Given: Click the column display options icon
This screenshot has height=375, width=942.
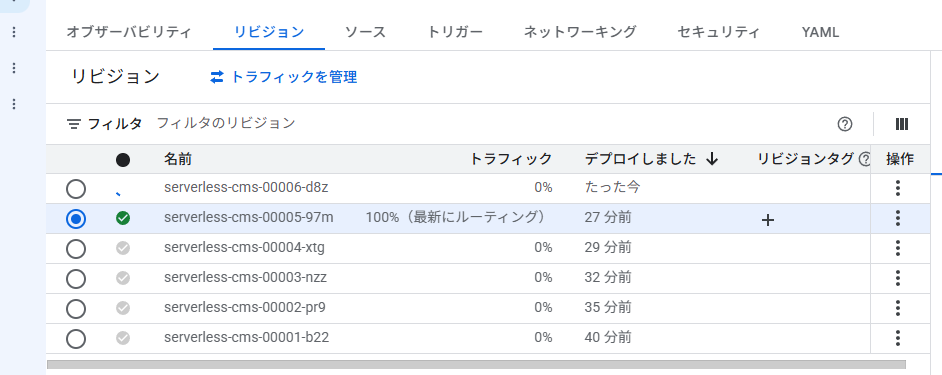Looking at the screenshot, I should coord(902,124).
